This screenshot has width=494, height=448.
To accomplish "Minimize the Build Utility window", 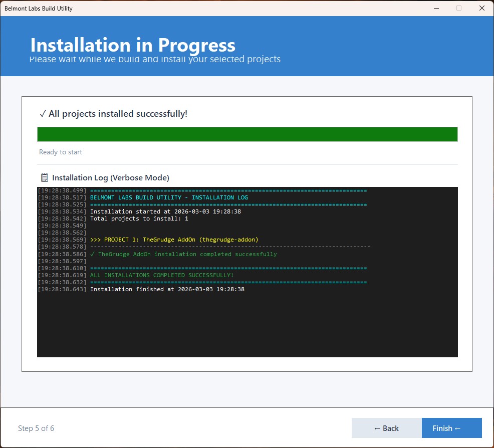I will coord(435,8).
